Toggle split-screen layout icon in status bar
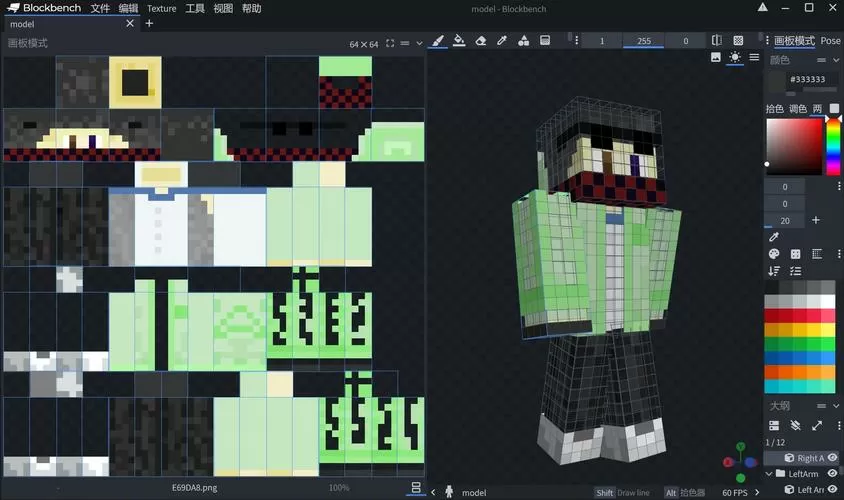The height and width of the screenshot is (500, 844). (x=416, y=488)
